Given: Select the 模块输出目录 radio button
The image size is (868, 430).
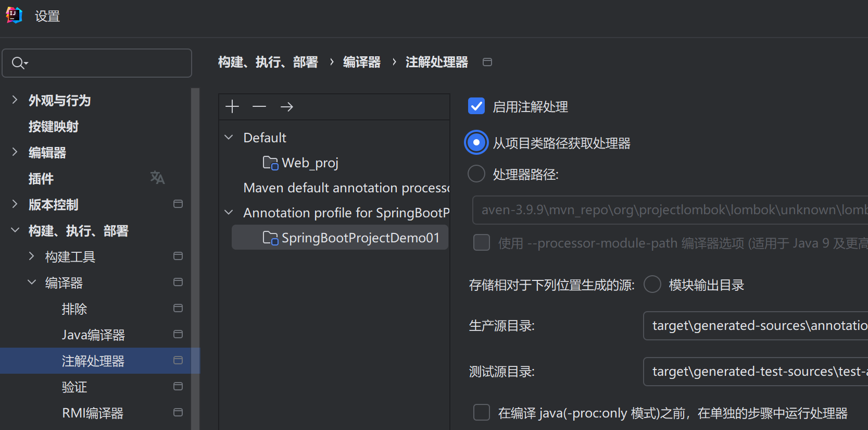Looking at the screenshot, I should [652, 285].
